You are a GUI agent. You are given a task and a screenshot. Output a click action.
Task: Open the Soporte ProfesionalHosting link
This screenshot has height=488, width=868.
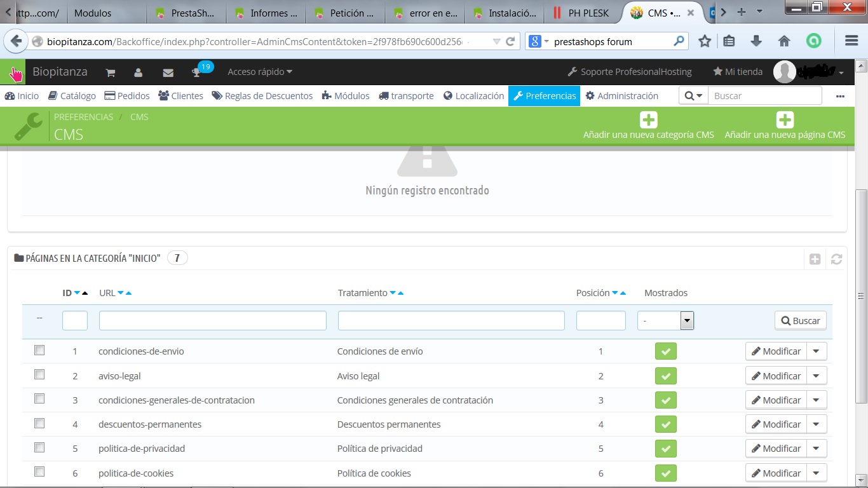point(630,72)
